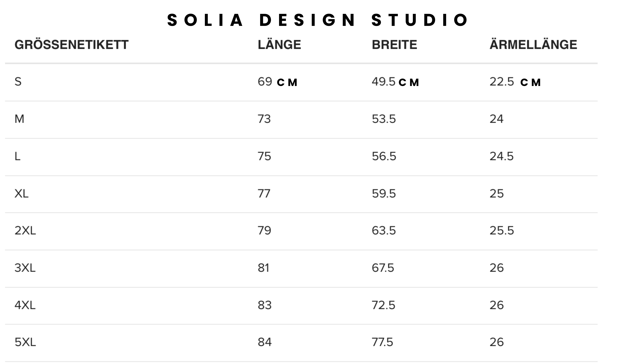The width and height of the screenshot is (634, 364).
Task: Click size label S
Action: 18,82
